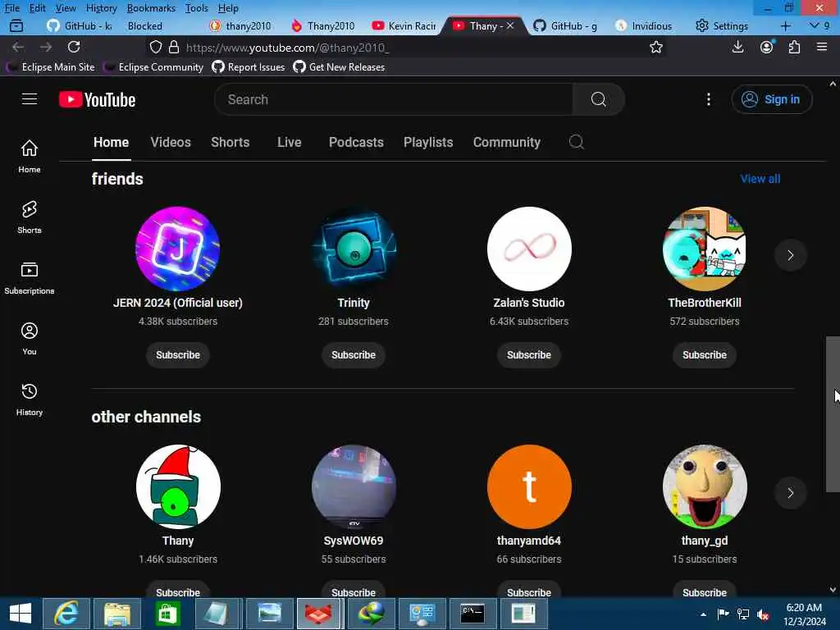Viewport: 840px width, 630px height.
Task: Open Eclipse Main Site bookmark
Action: [x=51, y=67]
